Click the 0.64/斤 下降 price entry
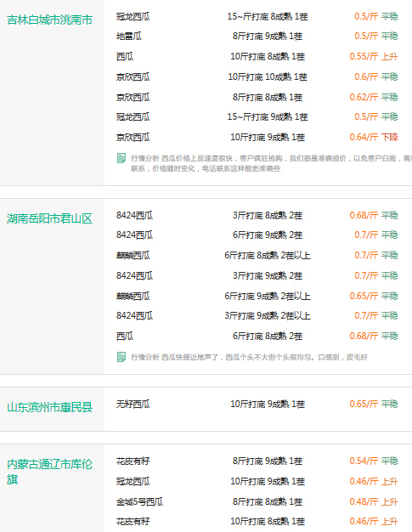 pyautogui.click(x=374, y=137)
